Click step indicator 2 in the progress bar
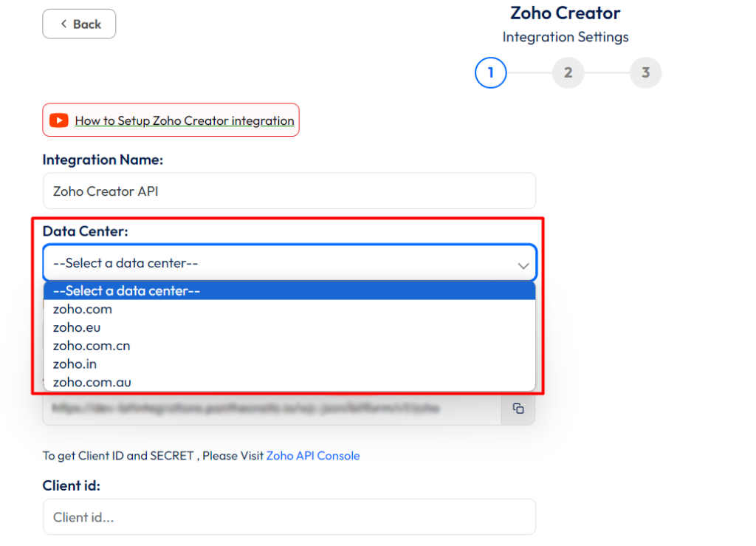The image size is (756, 546). click(x=568, y=72)
